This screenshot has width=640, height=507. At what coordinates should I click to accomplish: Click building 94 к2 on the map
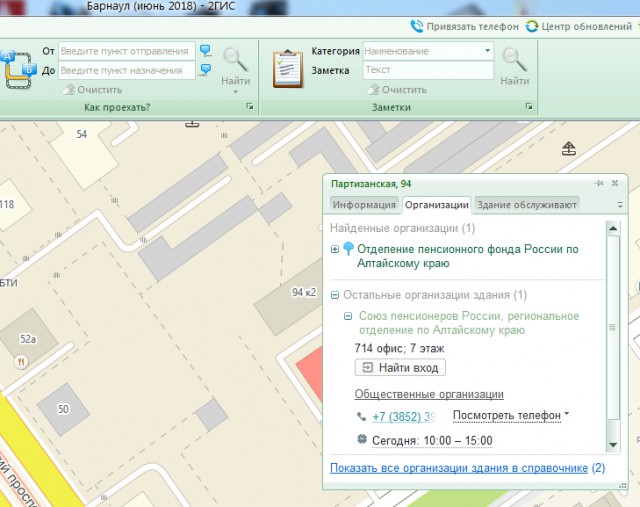point(291,300)
